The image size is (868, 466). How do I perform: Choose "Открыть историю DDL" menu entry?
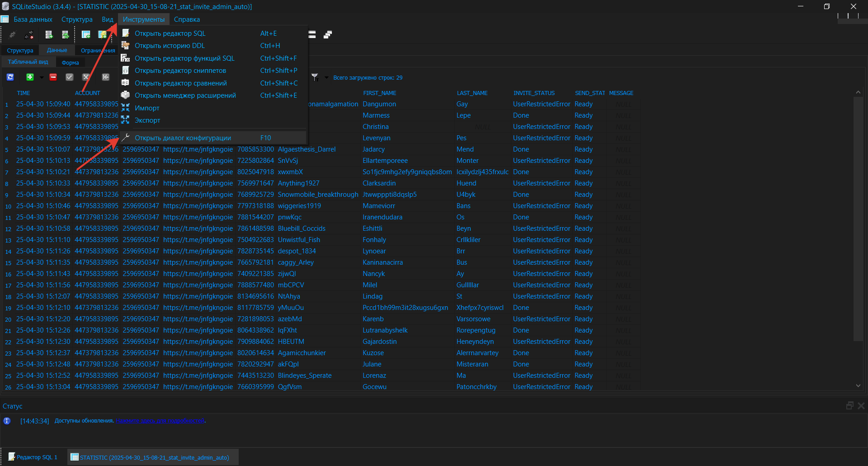170,45
